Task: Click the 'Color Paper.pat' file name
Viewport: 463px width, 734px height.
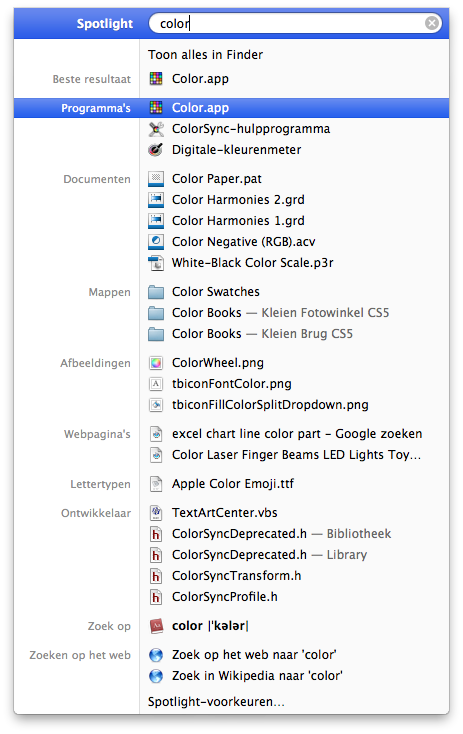Action: (x=217, y=179)
